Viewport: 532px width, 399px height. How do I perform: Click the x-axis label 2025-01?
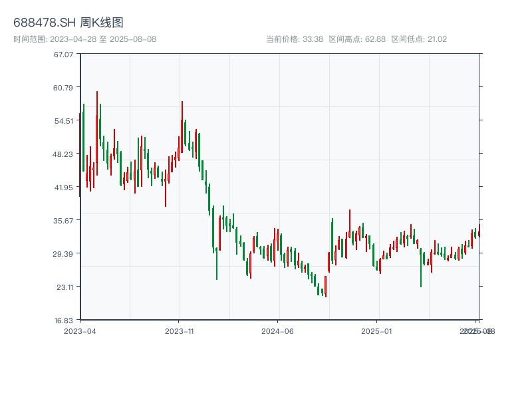(376, 331)
